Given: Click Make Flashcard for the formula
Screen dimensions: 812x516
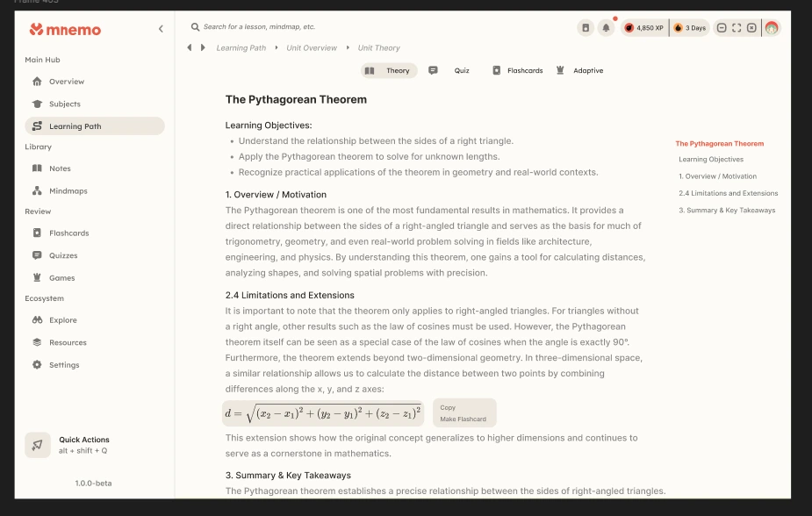Looking at the screenshot, I should [463, 419].
